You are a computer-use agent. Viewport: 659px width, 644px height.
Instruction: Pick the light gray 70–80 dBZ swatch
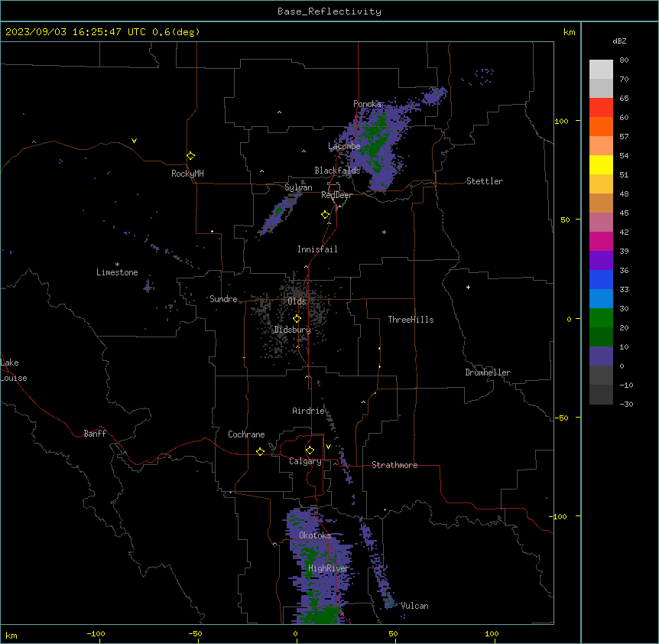coord(601,70)
